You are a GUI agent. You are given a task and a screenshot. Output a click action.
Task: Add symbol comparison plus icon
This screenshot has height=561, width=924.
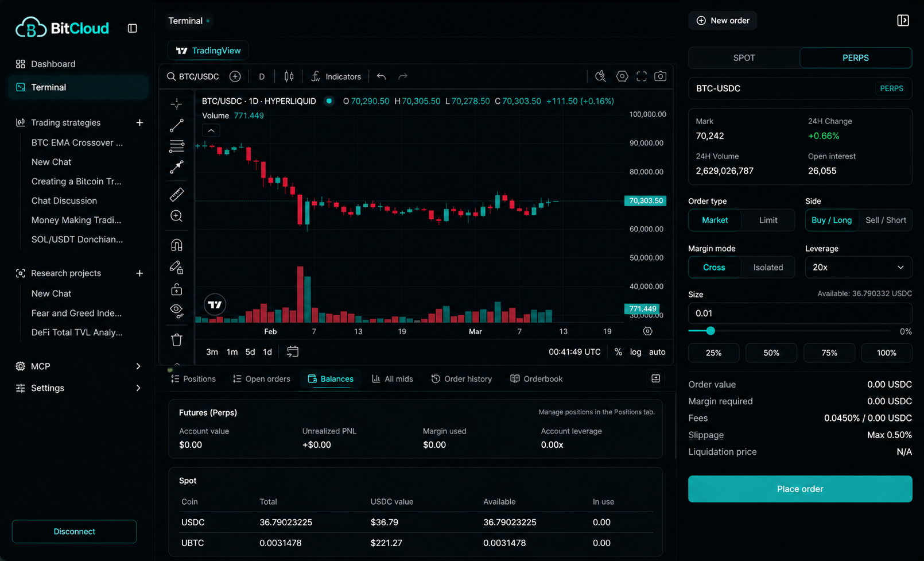[x=235, y=76]
